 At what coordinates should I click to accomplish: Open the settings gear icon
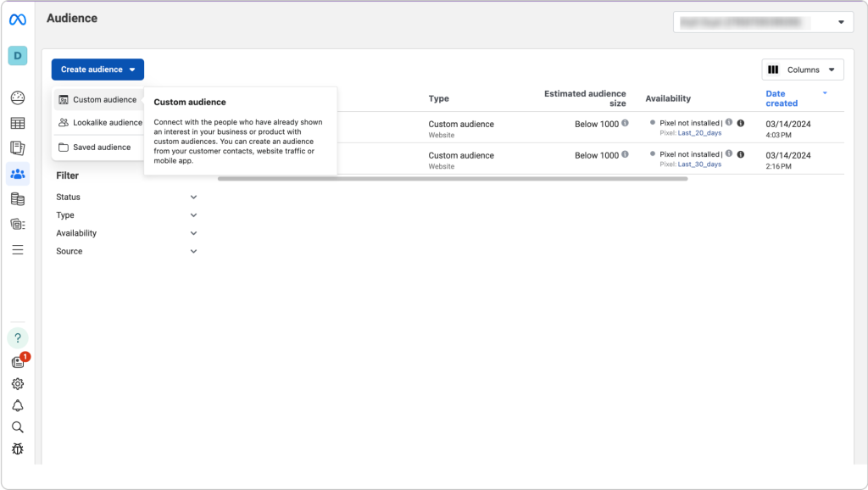[x=18, y=384]
